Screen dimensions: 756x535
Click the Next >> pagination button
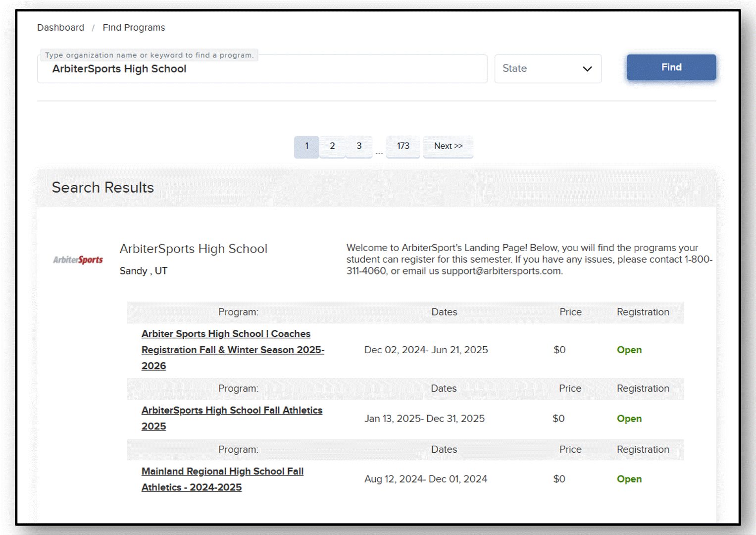[x=448, y=147]
